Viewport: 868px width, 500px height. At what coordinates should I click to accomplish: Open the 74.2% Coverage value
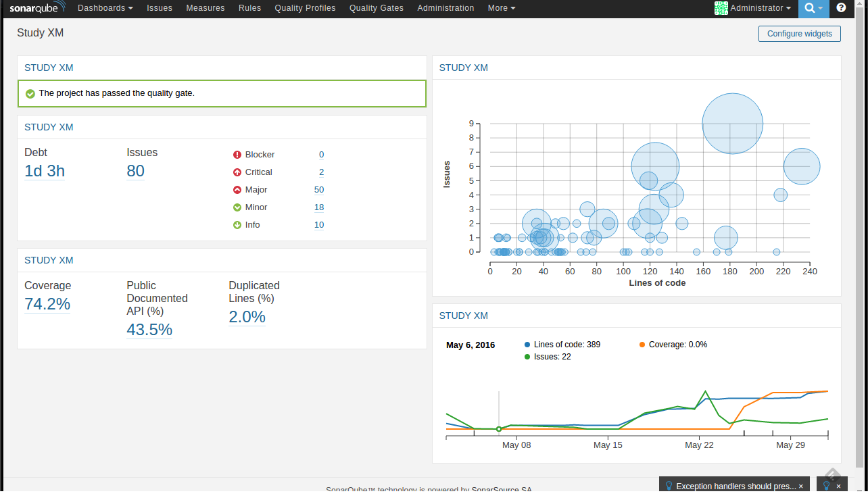pos(47,304)
